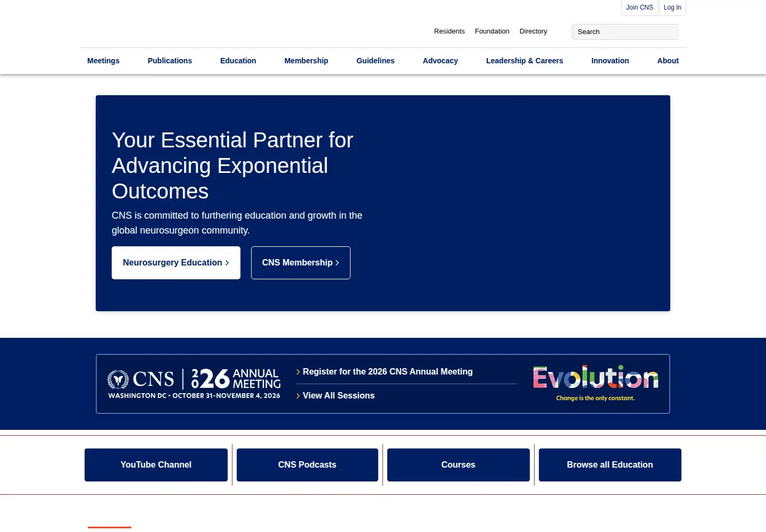
Task: Click the Join CNS button
Action: [639, 7]
